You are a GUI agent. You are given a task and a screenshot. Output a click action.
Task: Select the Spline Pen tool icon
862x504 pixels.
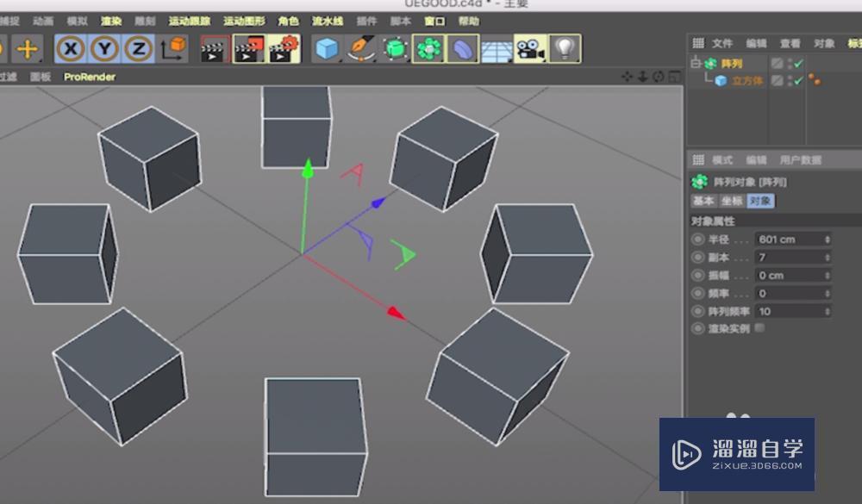[361, 49]
